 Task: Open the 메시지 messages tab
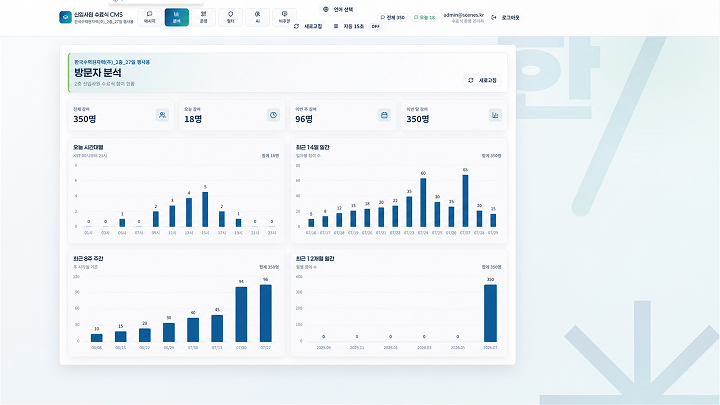click(x=149, y=17)
